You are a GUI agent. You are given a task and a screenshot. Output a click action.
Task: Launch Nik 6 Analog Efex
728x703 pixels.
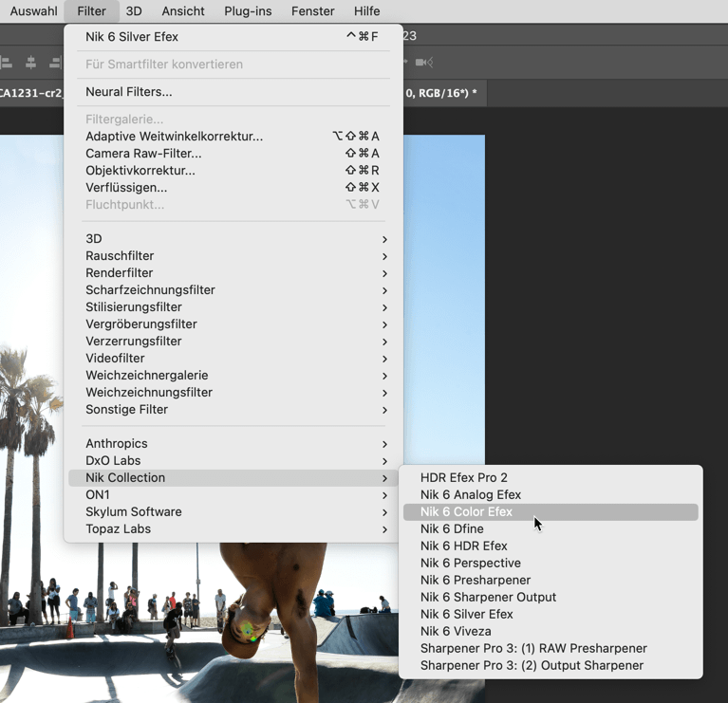coord(551,495)
